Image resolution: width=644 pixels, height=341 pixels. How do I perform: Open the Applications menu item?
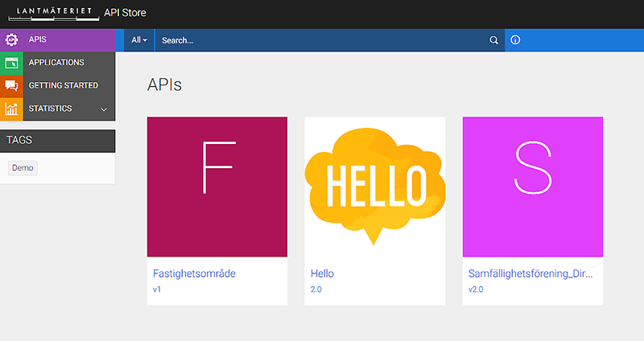tap(57, 63)
